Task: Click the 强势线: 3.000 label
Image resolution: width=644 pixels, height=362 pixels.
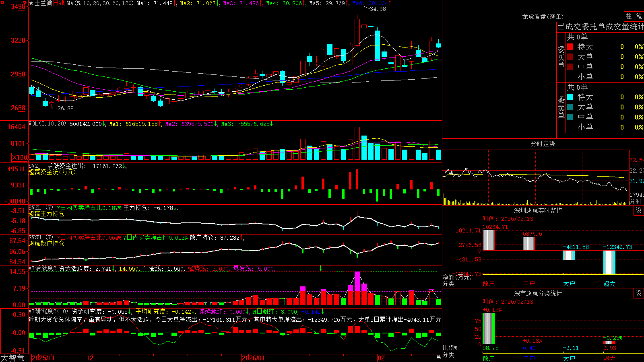Action: coord(209,269)
